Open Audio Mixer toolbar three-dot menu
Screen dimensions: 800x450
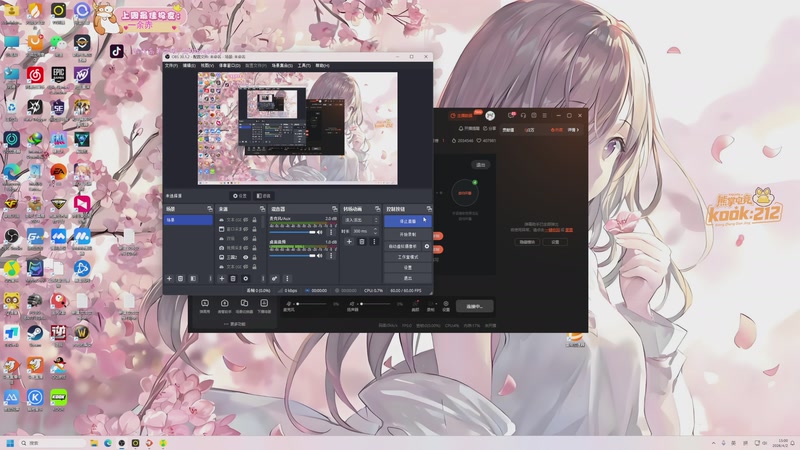(287, 279)
